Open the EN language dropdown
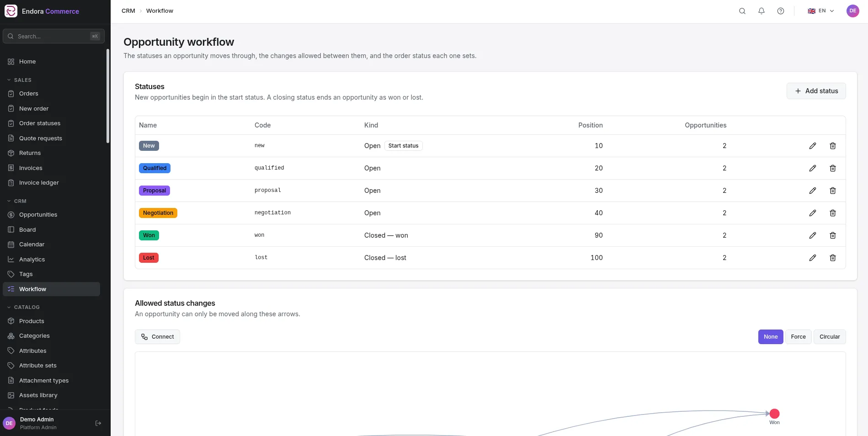Screen dimensions: 868x436 tap(821, 11)
